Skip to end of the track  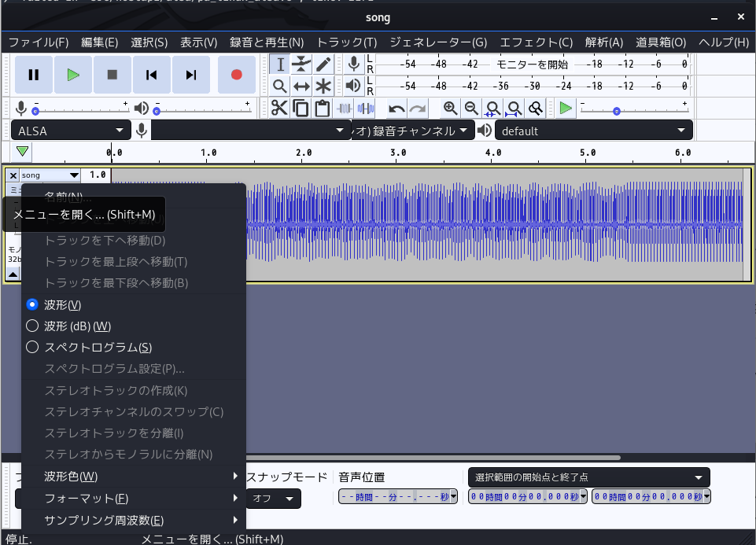(x=191, y=75)
